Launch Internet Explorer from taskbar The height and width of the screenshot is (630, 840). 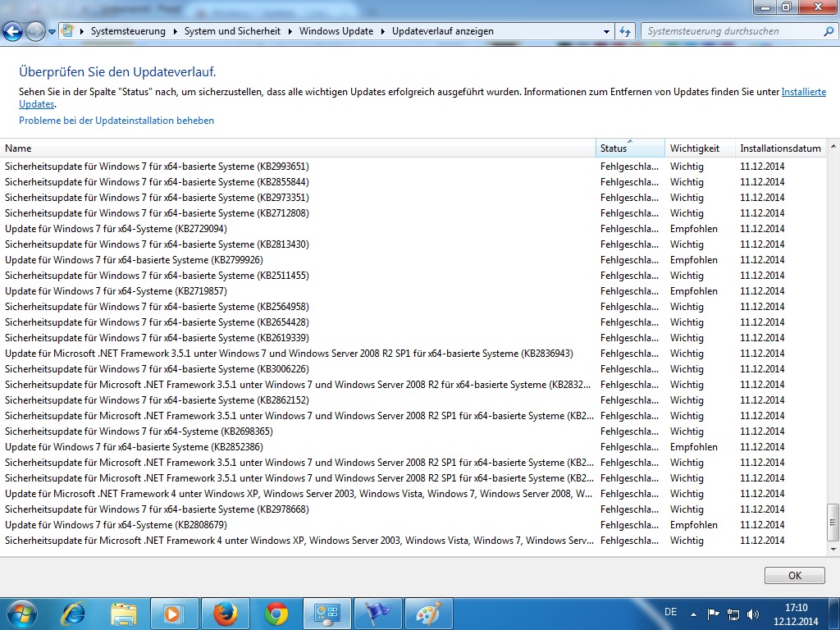[x=73, y=614]
